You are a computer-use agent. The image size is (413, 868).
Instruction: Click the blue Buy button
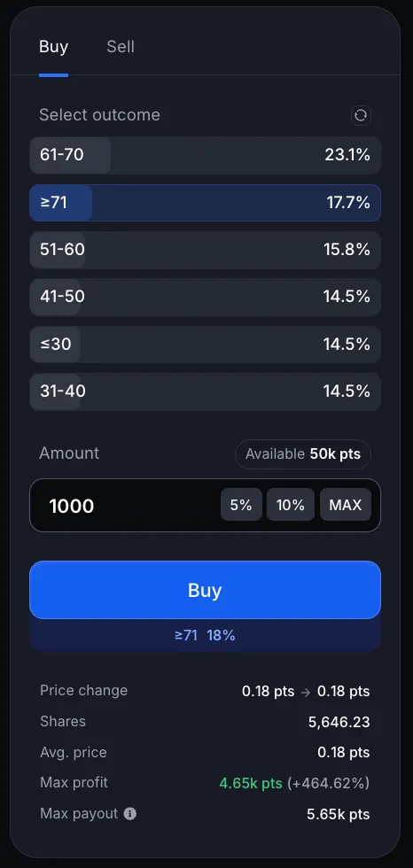click(205, 590)
